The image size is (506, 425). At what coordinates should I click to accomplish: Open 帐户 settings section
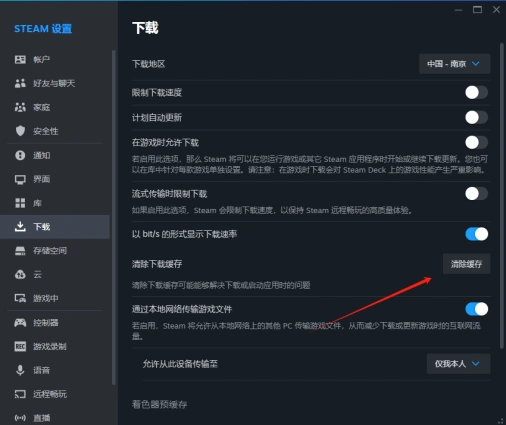(55, 59)
